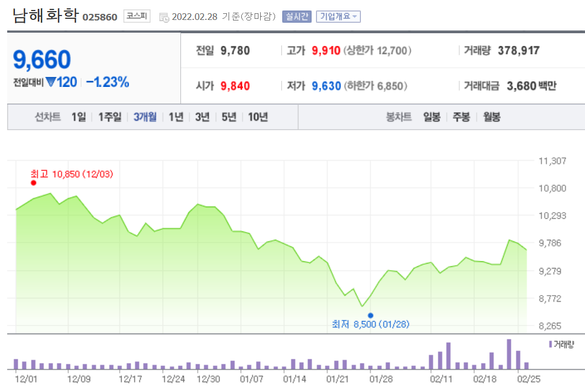Click the red 최고 10,850 high marker dot
This screenshot has width=585, height=392.
[34, 183]
